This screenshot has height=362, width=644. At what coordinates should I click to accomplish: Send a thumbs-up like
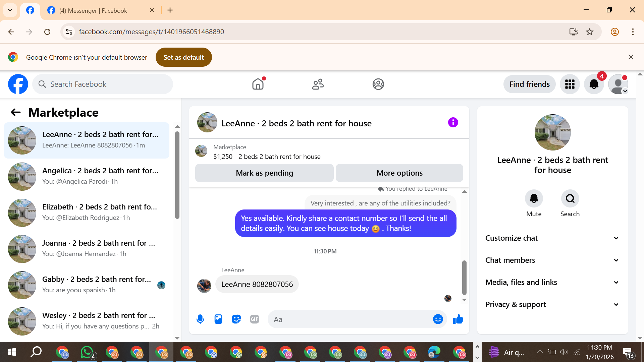pyautogui.click(x=458, y=319)
